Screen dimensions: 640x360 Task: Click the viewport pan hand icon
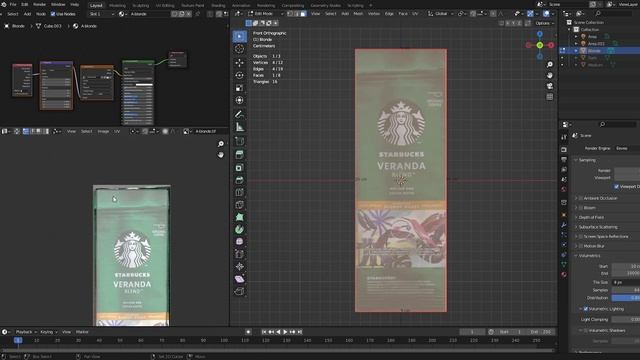coord(550,75)
